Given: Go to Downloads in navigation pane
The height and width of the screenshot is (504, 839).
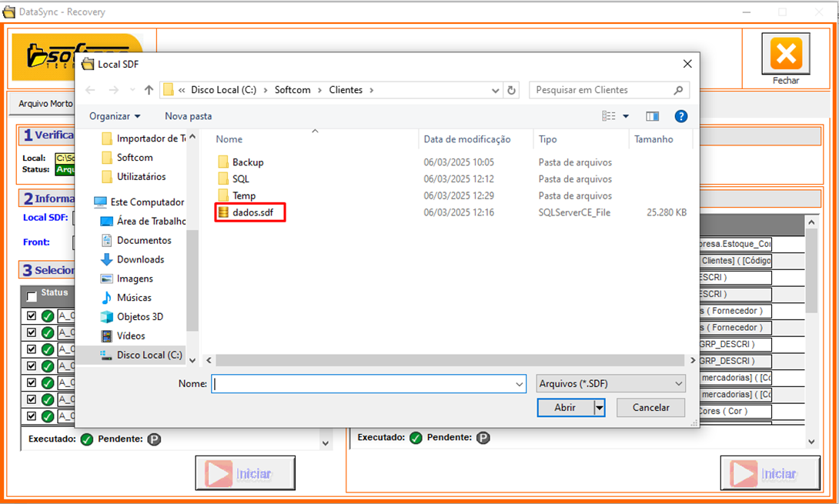Looking at the screenshot, I should (x=140, y=259).
